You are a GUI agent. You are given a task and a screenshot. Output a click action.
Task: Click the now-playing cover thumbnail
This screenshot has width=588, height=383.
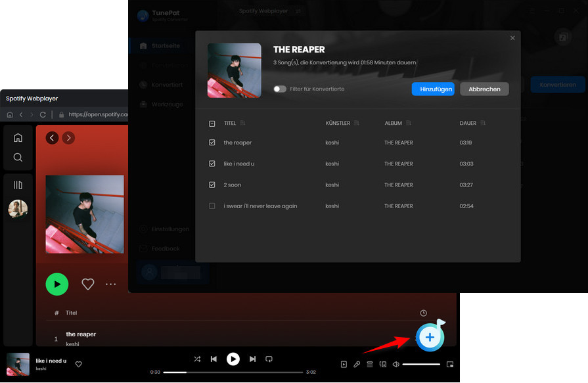(18, 364)
